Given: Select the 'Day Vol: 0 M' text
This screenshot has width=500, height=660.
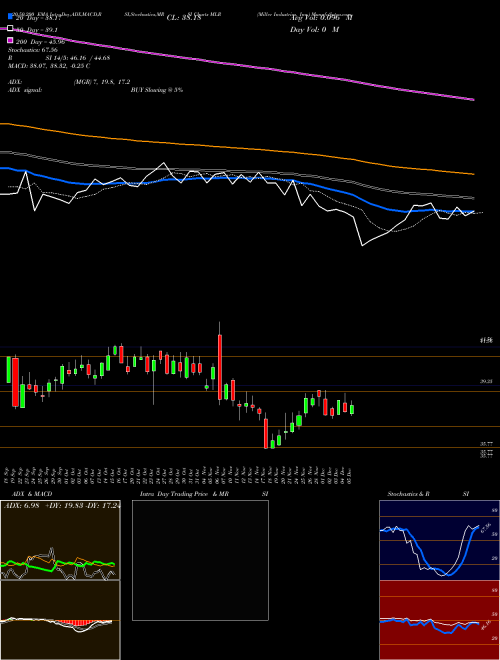Looking at the screenshot, I should (314, 29).
